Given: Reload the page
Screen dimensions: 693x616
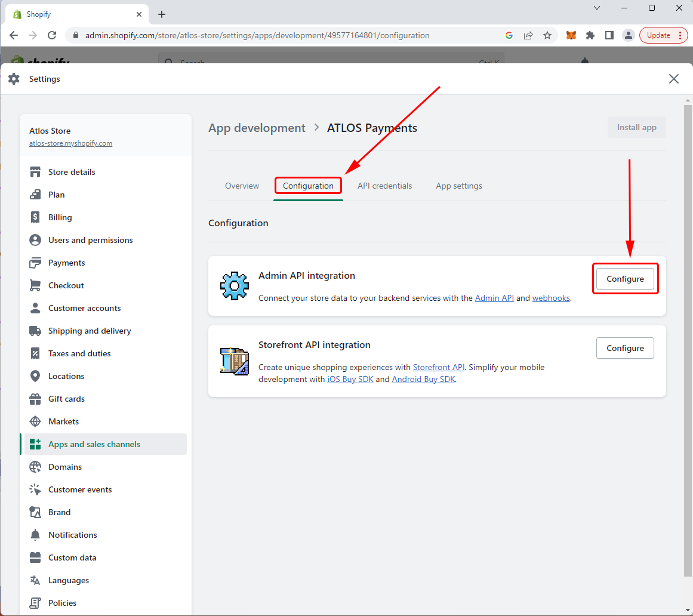Looking at the screenshot, I should [x=52, y=35].
